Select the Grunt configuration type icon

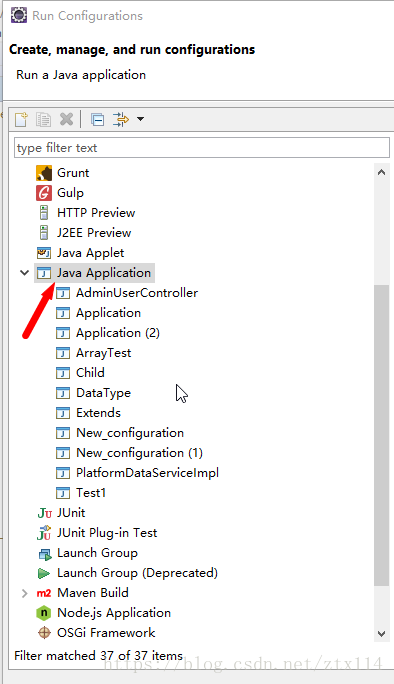click(x=44, y=173)
